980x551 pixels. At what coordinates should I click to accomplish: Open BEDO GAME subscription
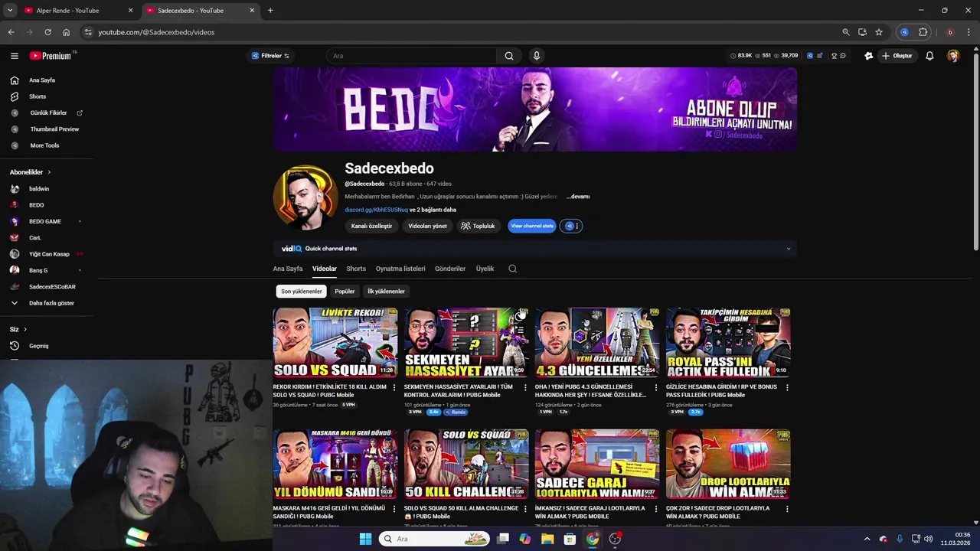pyautogui.click(x=47, y=221)
